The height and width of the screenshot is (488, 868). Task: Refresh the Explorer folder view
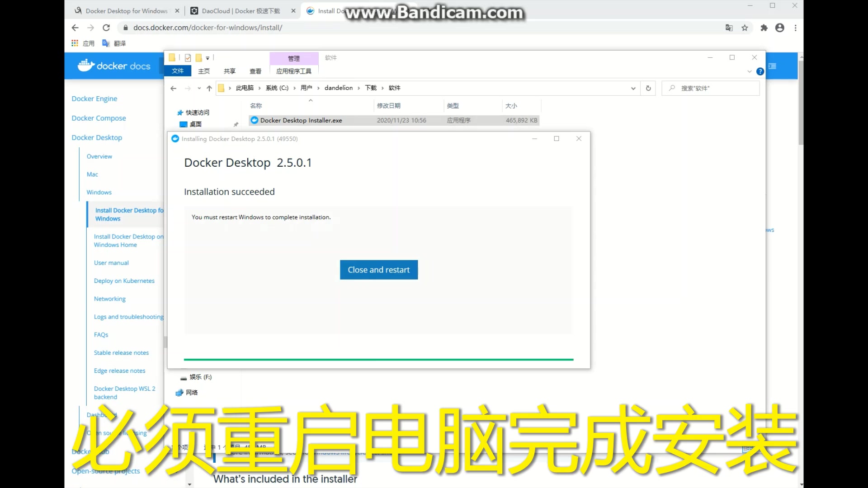(648, 88)
